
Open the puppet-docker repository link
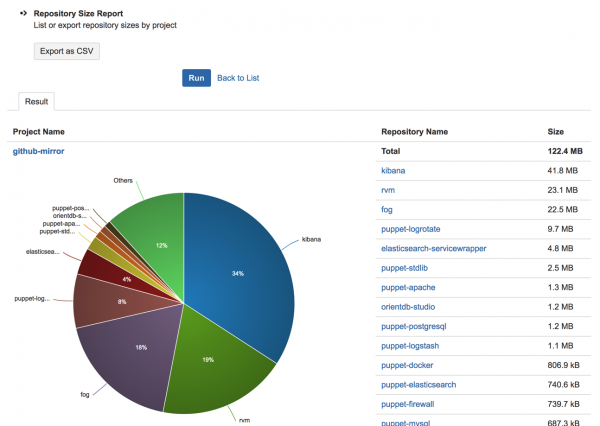(407, 365)
